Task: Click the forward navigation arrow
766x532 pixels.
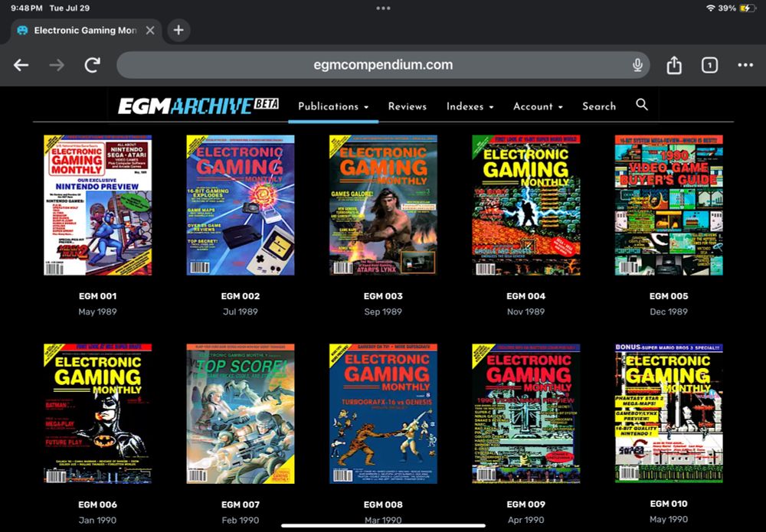Action: coord(57,65)
